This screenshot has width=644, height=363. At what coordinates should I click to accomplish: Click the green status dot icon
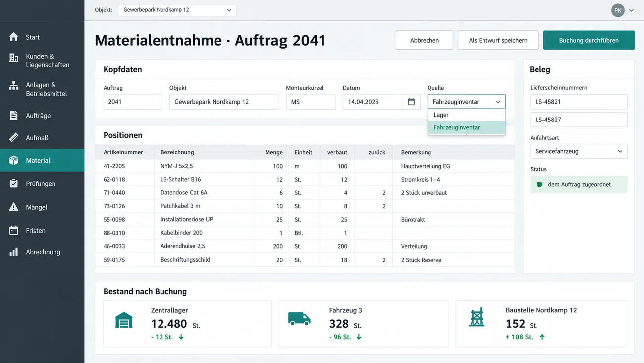[539, 184]
